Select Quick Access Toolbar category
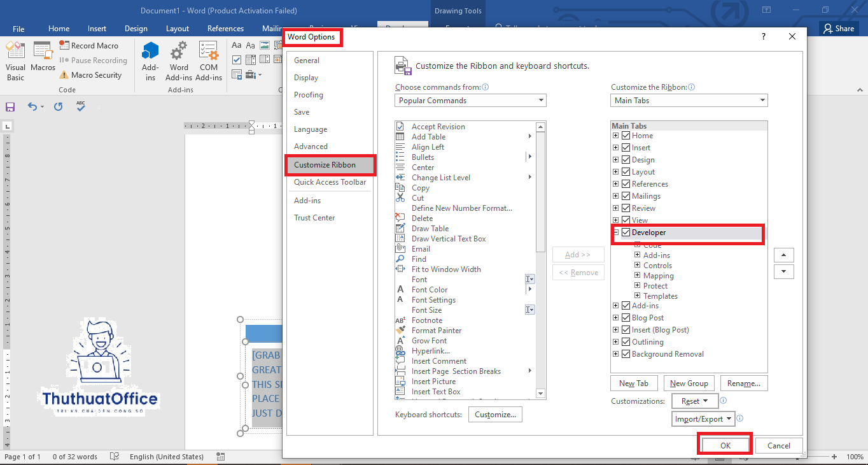 click(x=330, y=182)
